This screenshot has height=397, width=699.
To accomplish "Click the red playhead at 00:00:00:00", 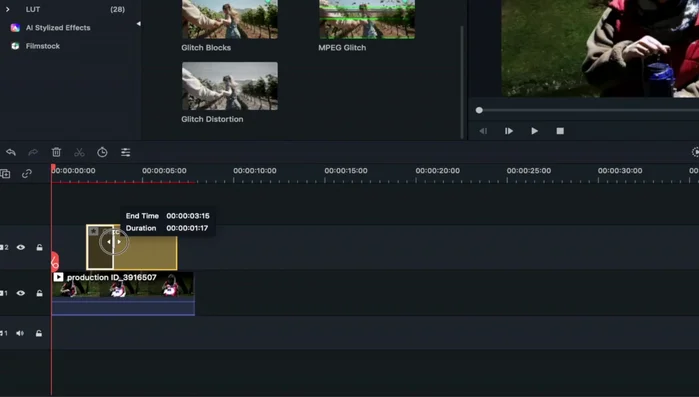I will click(53, 168).
